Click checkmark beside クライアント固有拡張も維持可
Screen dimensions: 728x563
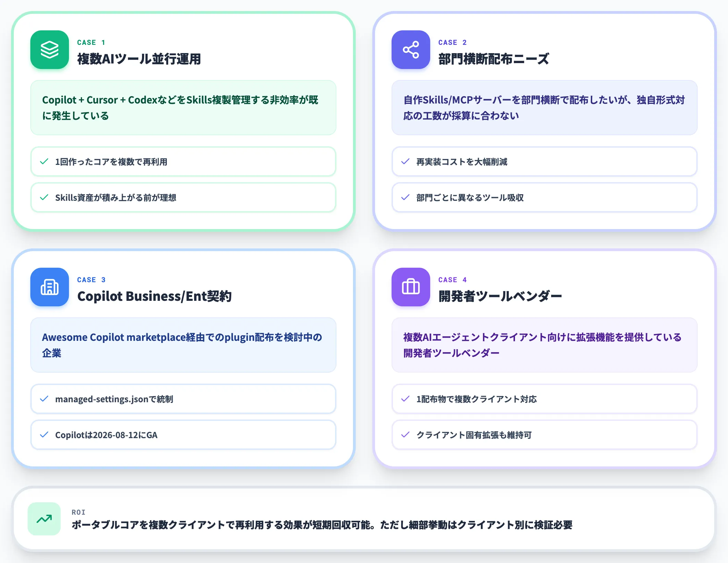[x=405, y=435]
